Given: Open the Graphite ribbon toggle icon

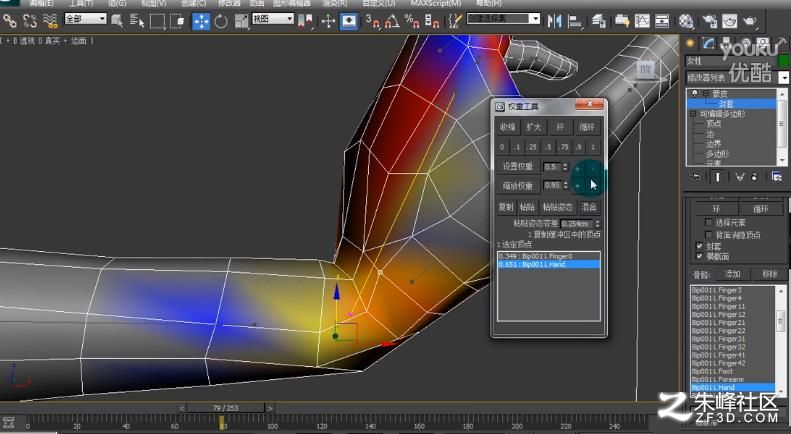Looking at the screenshot, I should point(623,21).
